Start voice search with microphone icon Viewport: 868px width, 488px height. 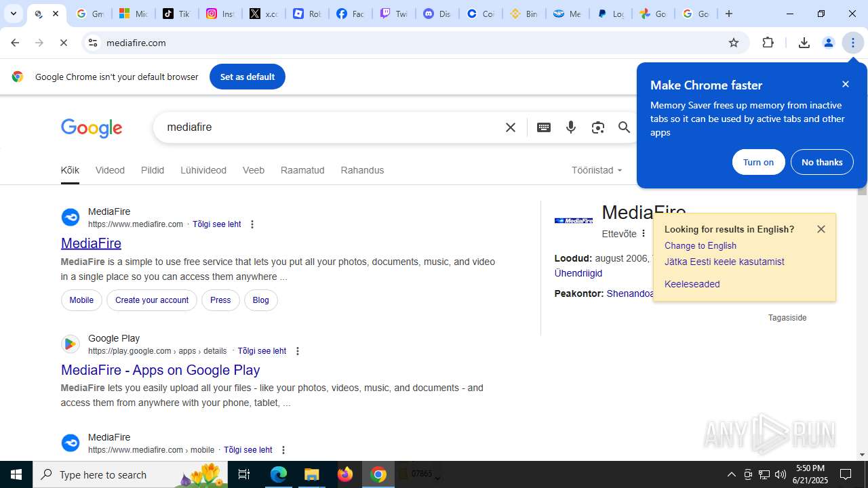point(571,127)
